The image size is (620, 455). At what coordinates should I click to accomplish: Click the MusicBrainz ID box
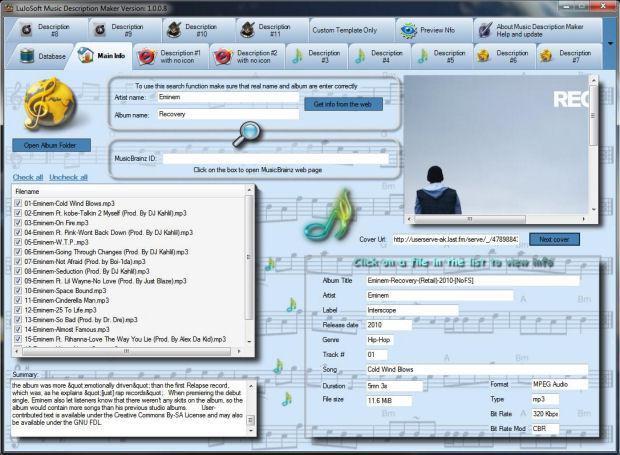tap(275, 159)
